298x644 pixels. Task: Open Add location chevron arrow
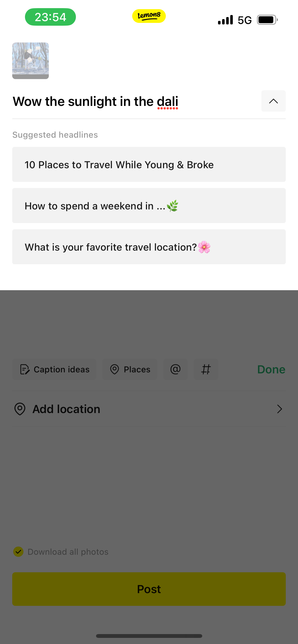tap(279, 409)
